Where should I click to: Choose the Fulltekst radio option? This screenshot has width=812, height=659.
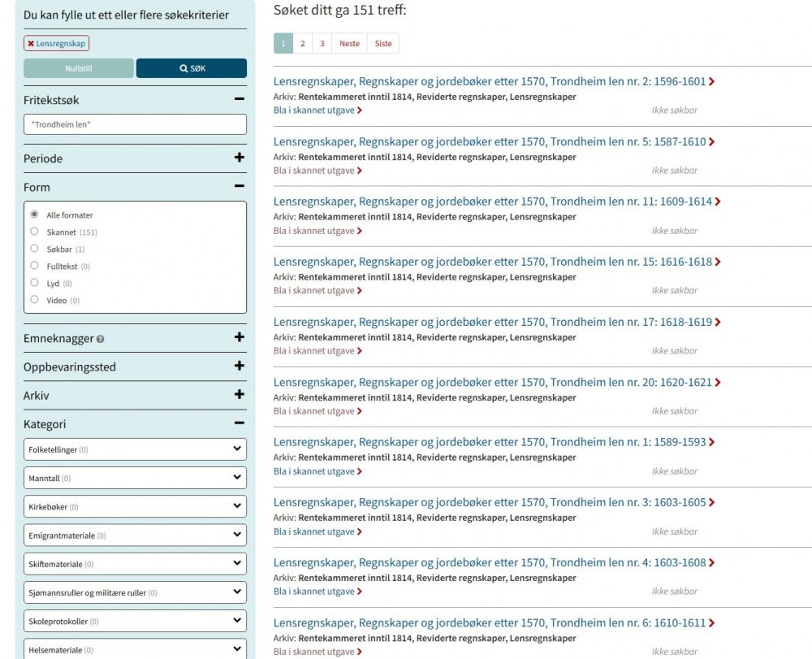(x=34, y=266)
